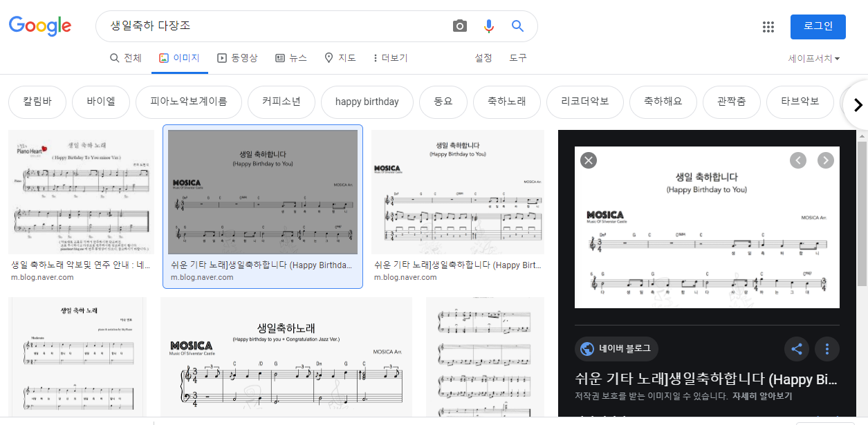Open large preview sheet music image
This screenshot has width=868, height=425.
click(707, 227)
